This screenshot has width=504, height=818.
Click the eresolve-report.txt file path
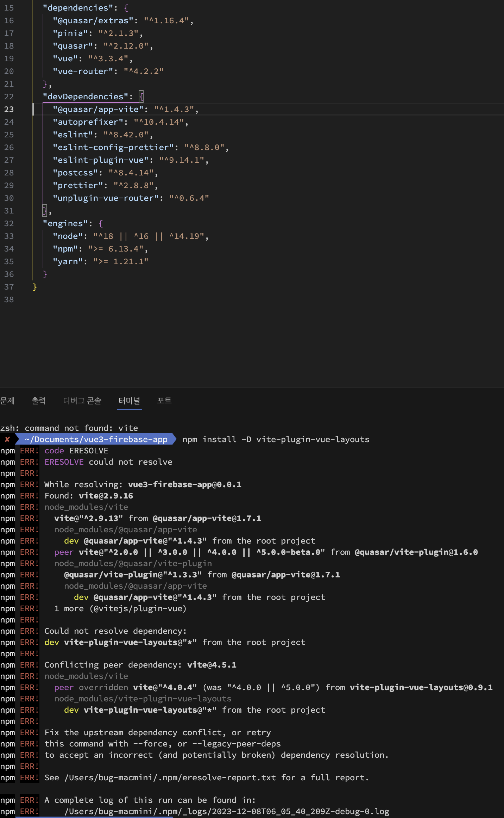pos(170,777)
